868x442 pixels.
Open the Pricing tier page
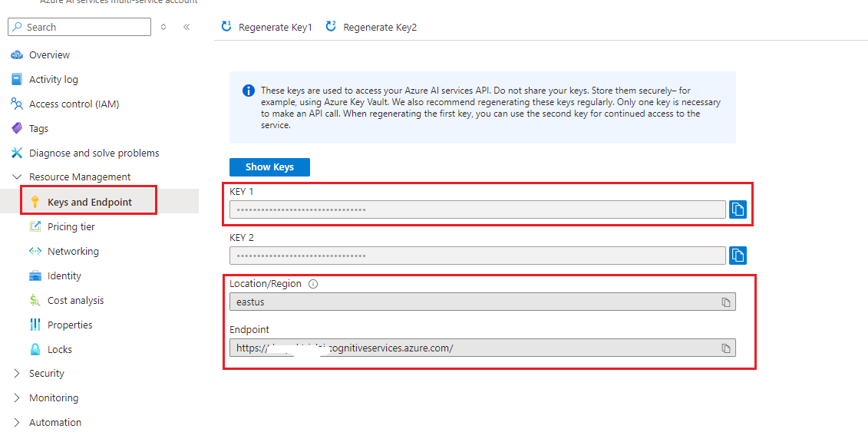pos(71,227)
